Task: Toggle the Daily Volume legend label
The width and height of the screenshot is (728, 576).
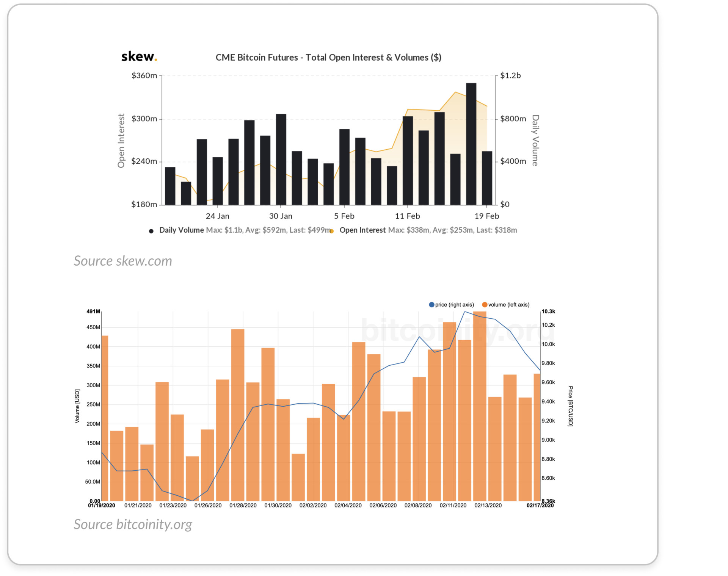Action: 182,230
